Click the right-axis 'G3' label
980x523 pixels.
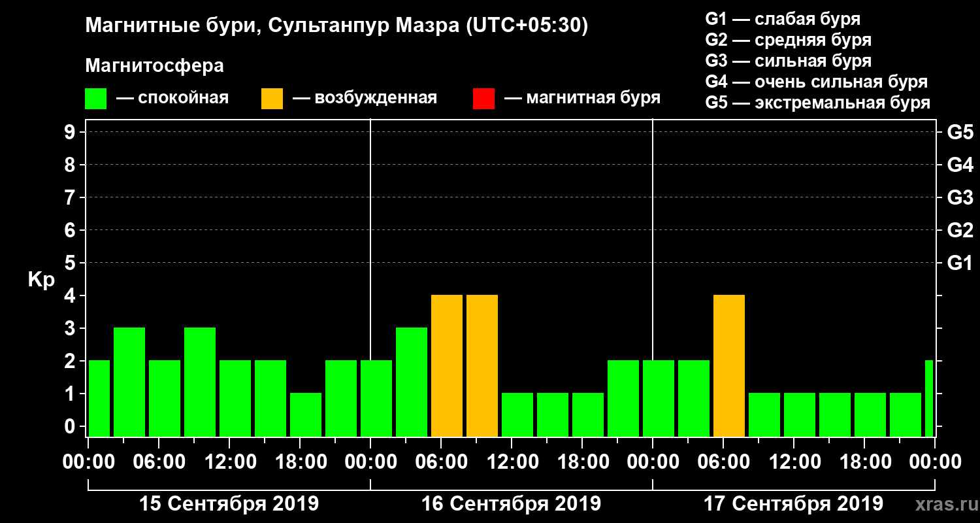click(960, 197)
